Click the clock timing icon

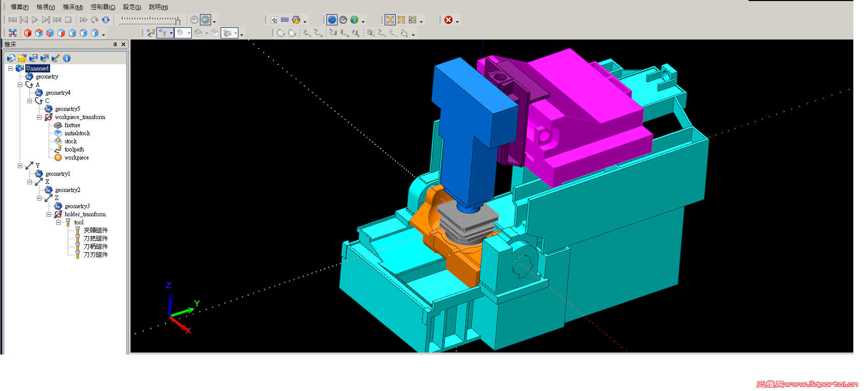pyautogui.click(x=194, y=20)
